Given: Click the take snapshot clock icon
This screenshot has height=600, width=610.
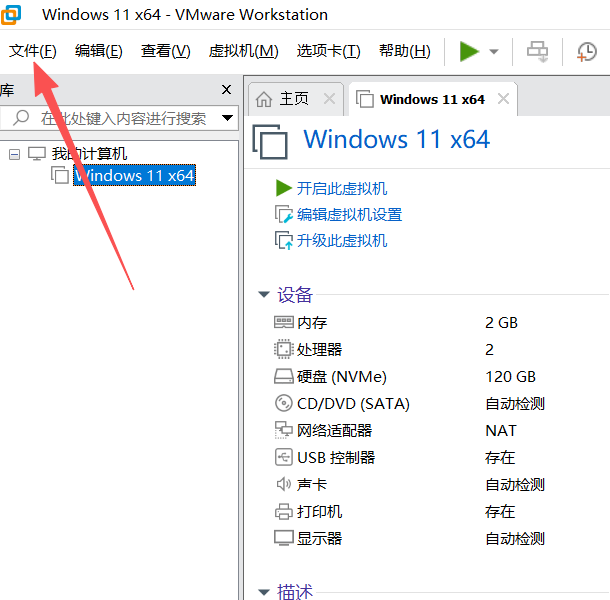Looking at the screenshot, I should pyautogui.click(x=587, y=51).
